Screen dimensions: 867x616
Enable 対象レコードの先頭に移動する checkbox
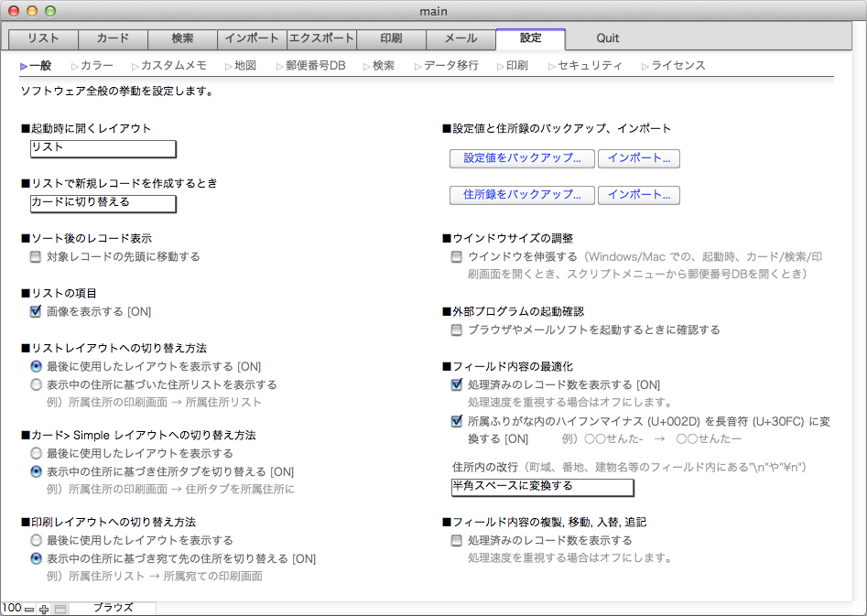(x=36, y=257)
